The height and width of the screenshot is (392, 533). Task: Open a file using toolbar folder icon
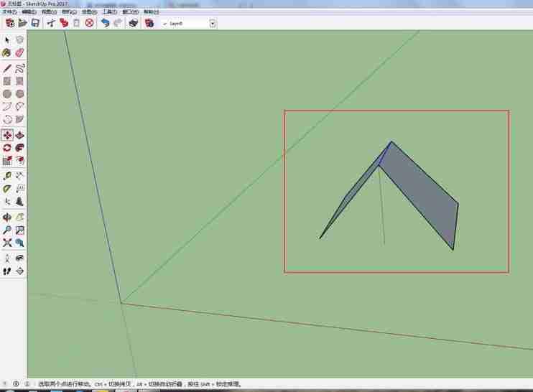coord(23,23)
